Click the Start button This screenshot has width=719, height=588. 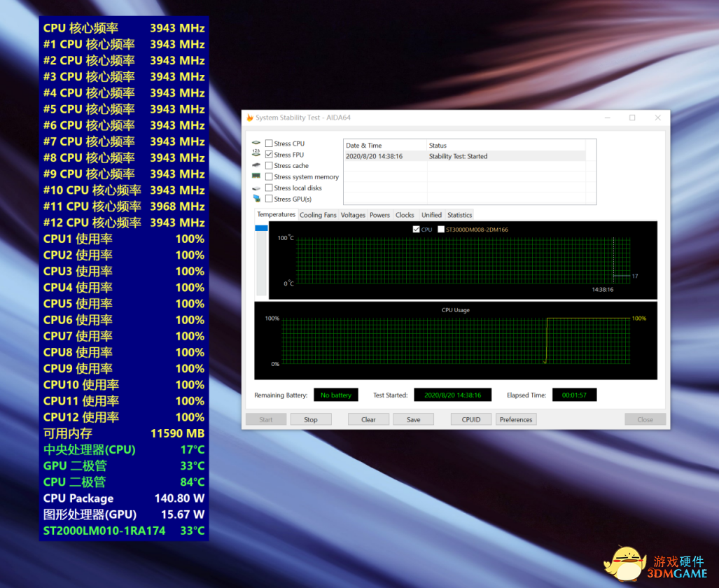266,420
